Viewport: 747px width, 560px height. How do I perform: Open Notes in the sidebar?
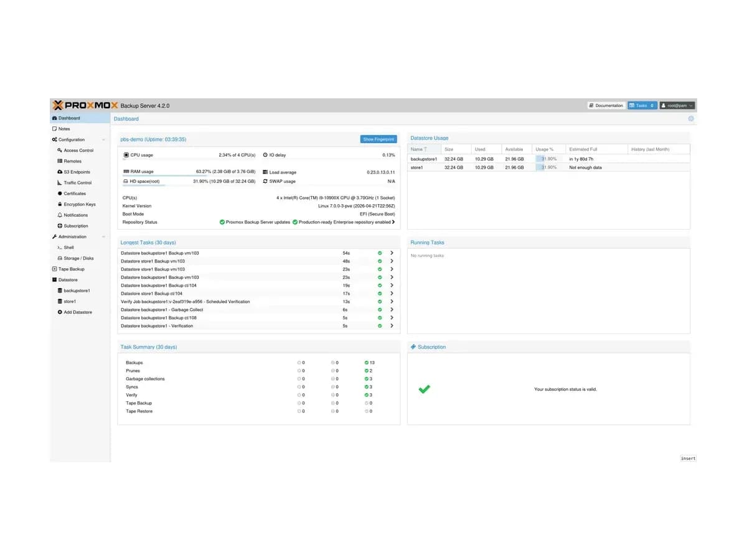[x=80, y=129]
